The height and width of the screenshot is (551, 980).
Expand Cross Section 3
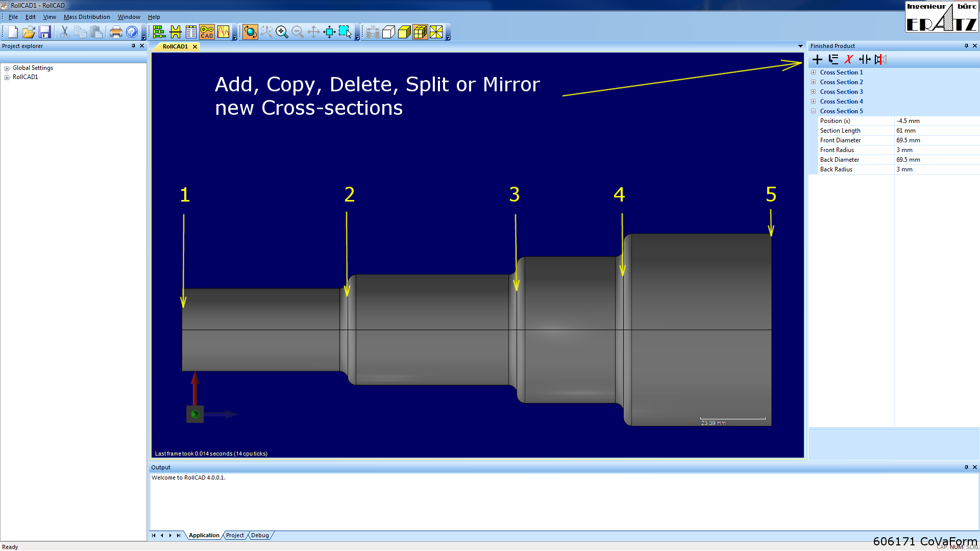point(814,92)
